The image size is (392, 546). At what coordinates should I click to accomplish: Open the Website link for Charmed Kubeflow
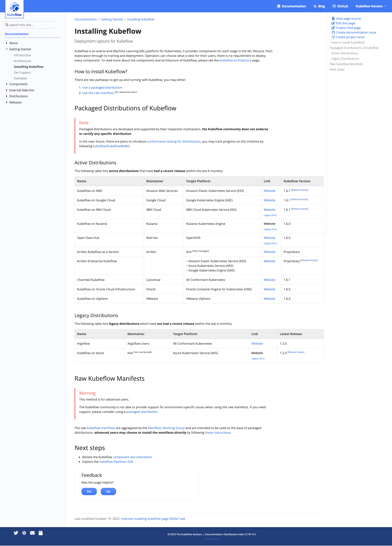point(269,280)
